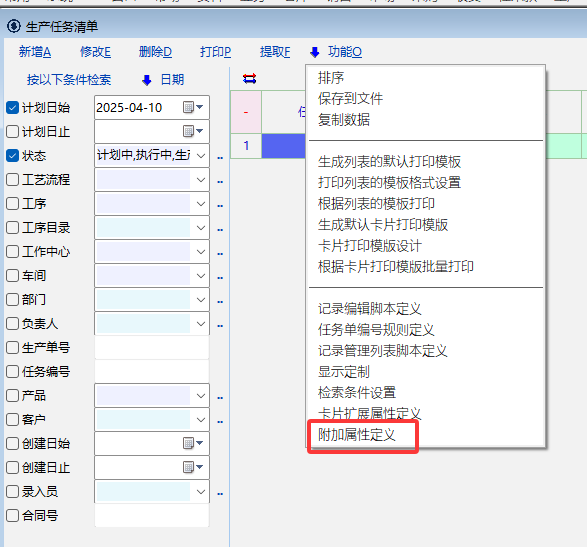Expand the 状态 dropdown list
The height and width of the screenshot is (547, 587).
(x=201, y=156)
